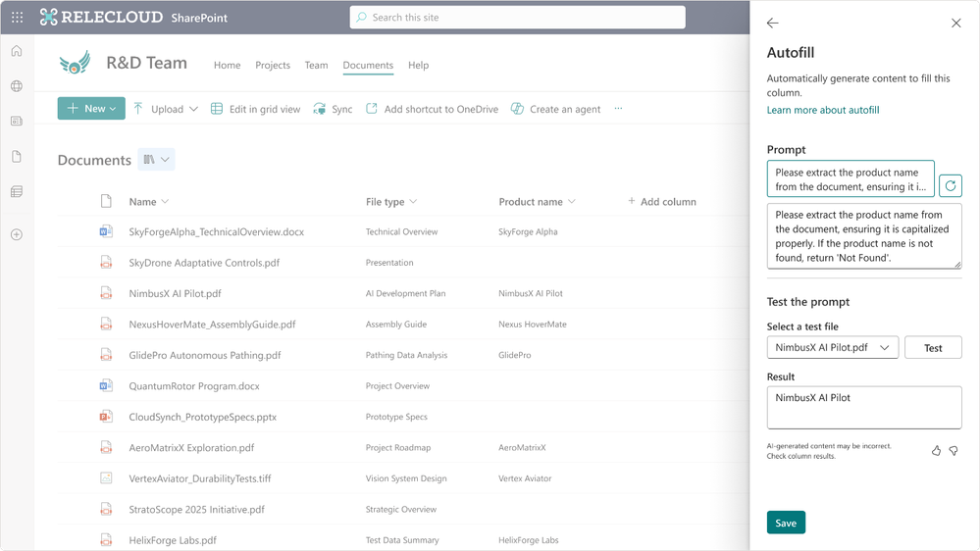
Task: Go back using the Autofill panel arrow
Action: (x=773, y=24)
